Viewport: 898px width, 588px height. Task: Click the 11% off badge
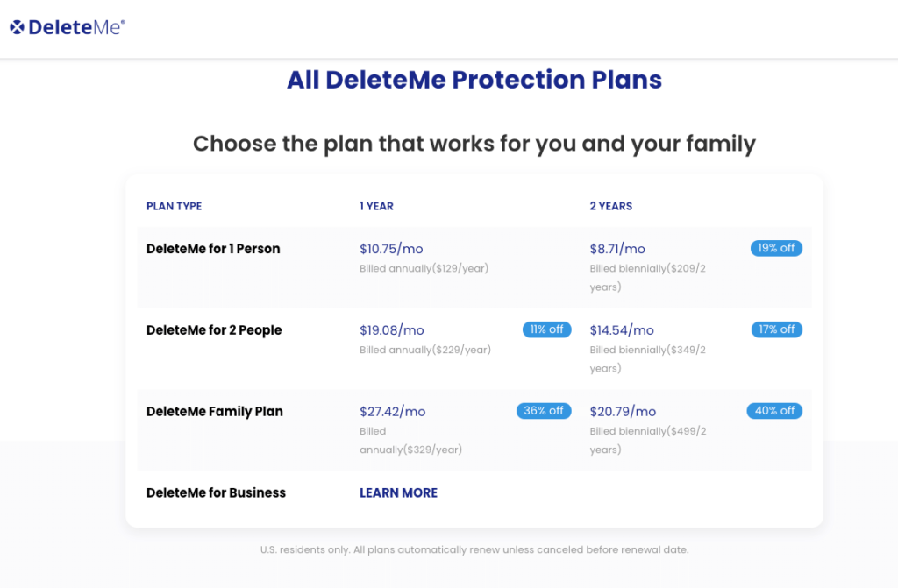coord(546,329)
